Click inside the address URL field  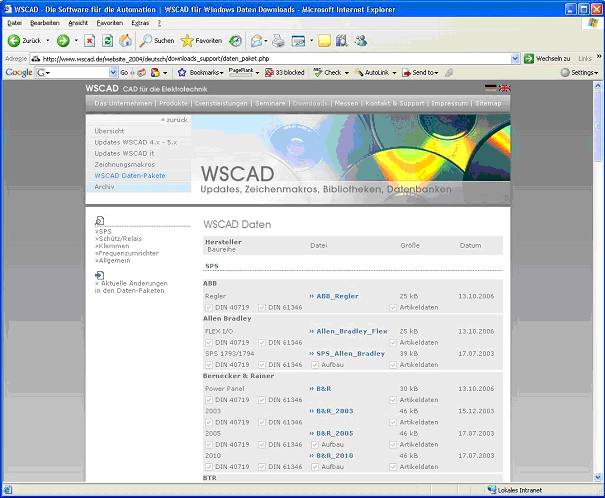tap(270, 59)
